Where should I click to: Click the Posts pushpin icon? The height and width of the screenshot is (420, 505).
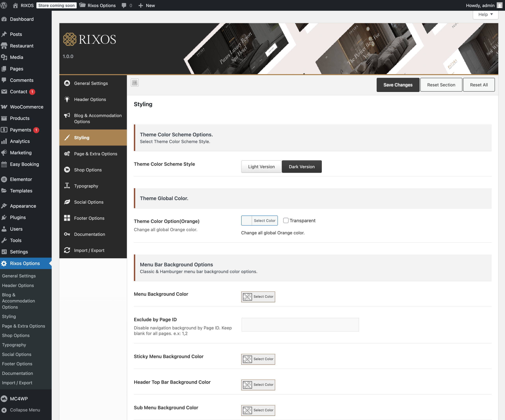click(4, 34)
